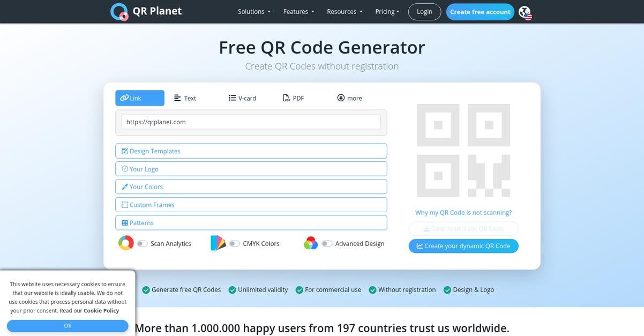The width and height of the screenshot is (644, 336).
Task: Click 'Create QR Codes without registration' subtitle
Action: (322, 66)
